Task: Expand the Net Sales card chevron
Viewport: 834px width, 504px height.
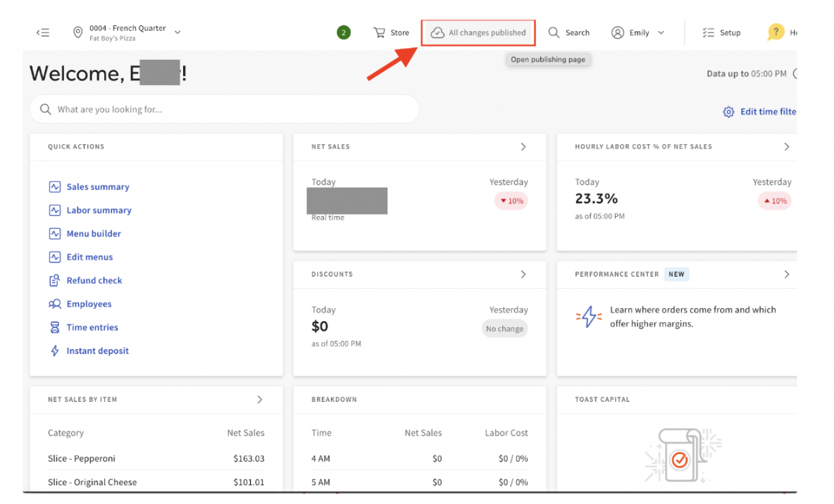Action: (523, 146)
